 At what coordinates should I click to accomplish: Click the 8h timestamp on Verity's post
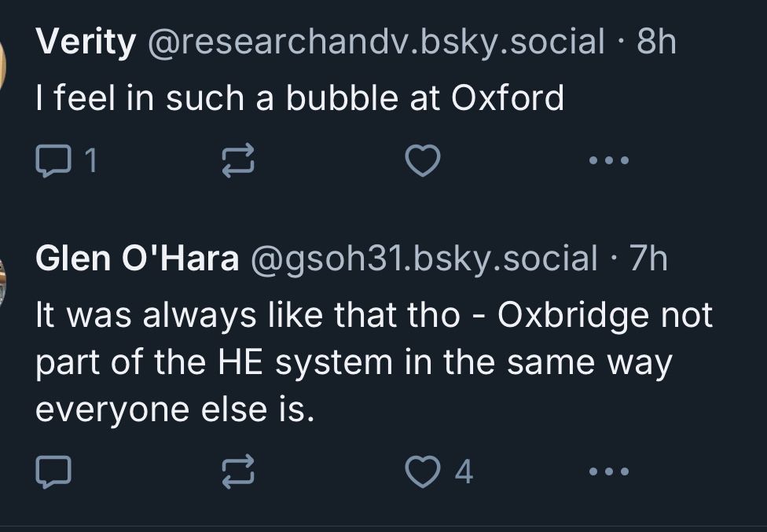[x=657, y=42]
